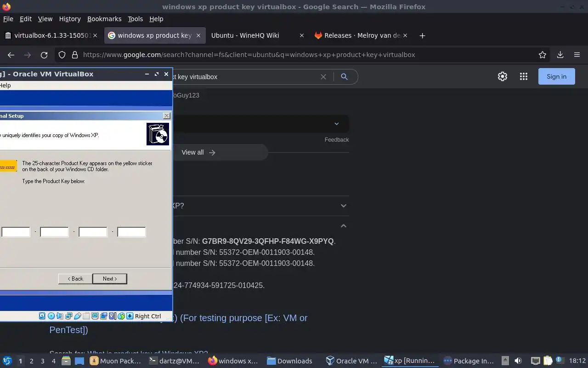
Task: Open the History menu
Action: (70, 19)
